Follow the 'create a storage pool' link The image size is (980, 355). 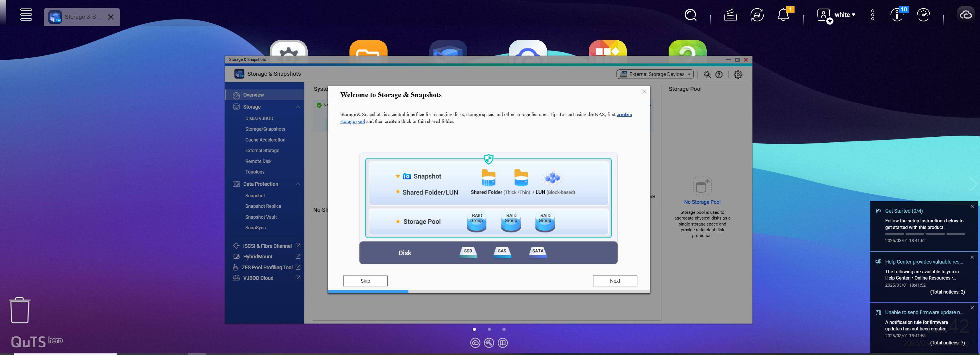point(624,114)
